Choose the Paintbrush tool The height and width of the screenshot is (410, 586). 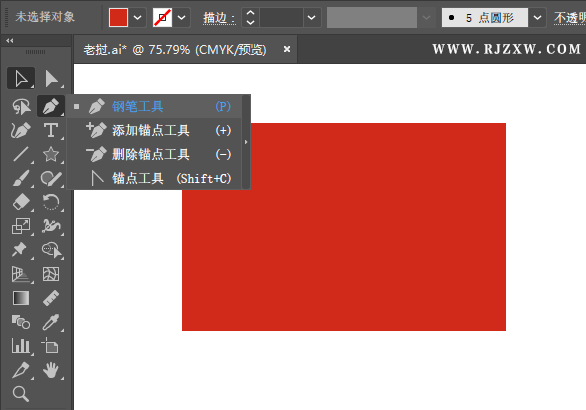[21, 178]
